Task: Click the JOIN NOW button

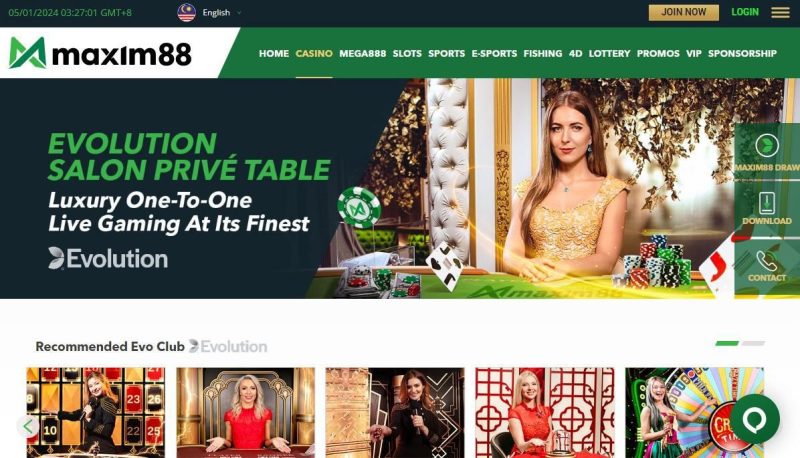Action: tap(684, 12)
